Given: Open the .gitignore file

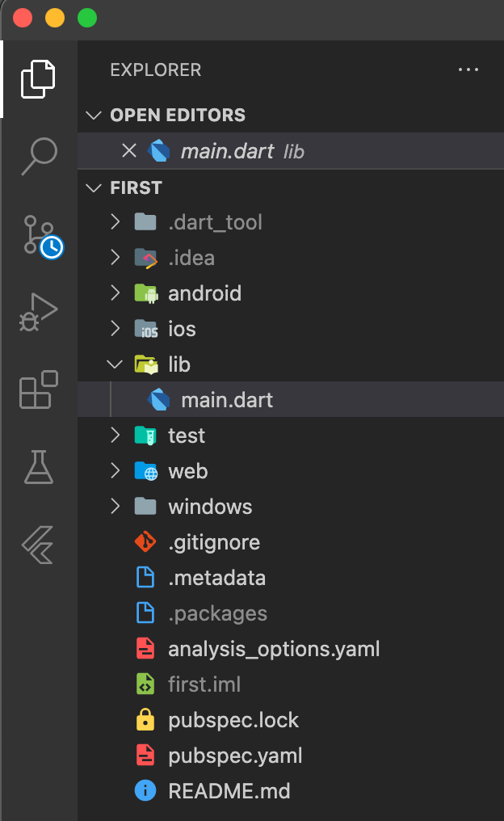Looking at the screenshot, I should click(x=214, y=542).
